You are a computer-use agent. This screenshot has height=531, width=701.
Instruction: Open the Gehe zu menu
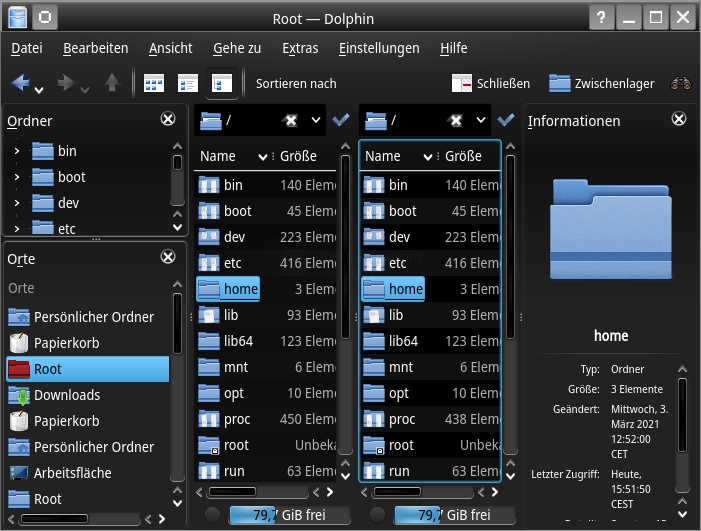pos(237,48)
